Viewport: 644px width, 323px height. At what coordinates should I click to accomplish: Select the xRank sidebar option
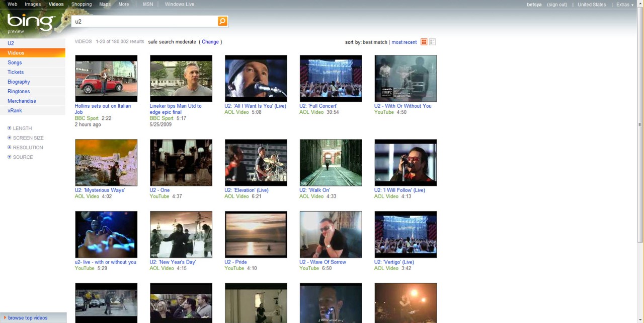[15, 110]
